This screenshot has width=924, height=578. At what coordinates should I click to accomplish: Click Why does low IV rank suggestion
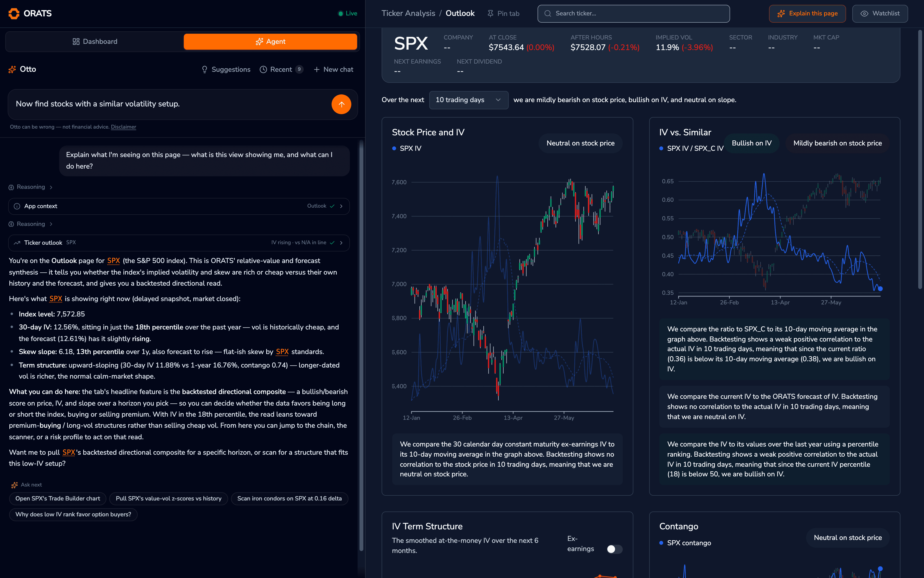click(73, 515)
